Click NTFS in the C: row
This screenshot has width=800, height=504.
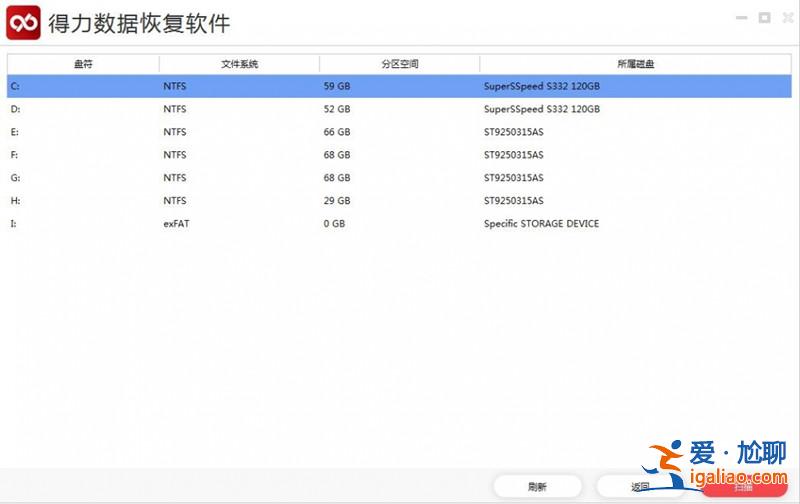[x=174, y=86]
